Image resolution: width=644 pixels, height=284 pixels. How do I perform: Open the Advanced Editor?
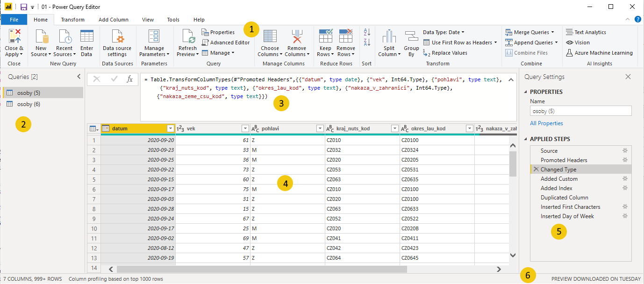pos(226,43)
